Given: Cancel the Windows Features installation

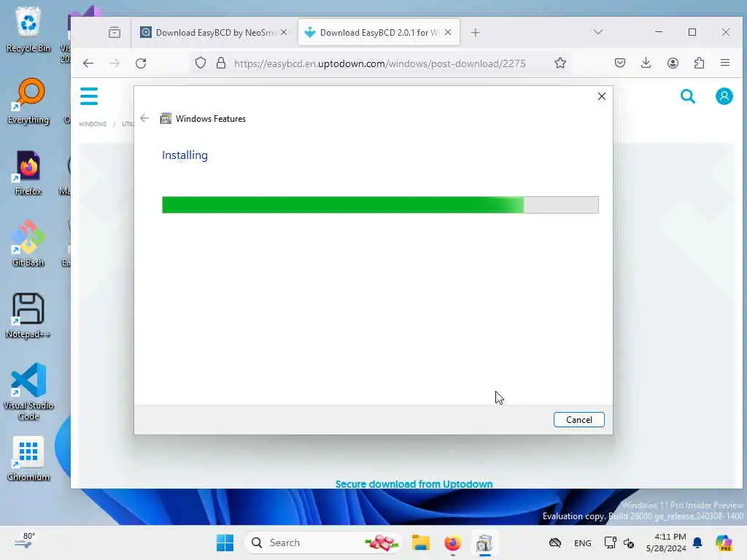Looking at the screenshot, I should [578, 419].
